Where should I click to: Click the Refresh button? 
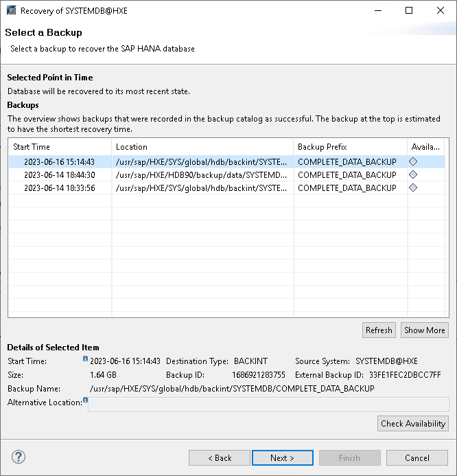tap(379, 330)
